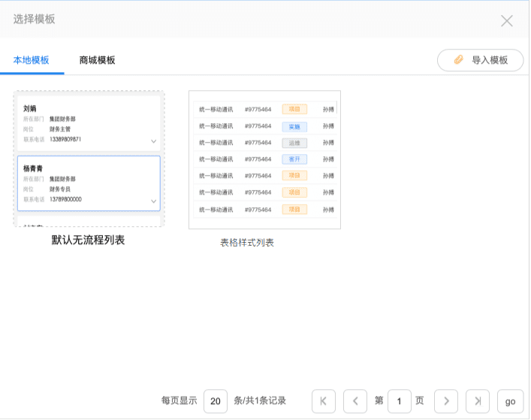Click phone number 13789800000
Image resolution: width=531 pixels, height=420 pixels.
coord(65,199)
